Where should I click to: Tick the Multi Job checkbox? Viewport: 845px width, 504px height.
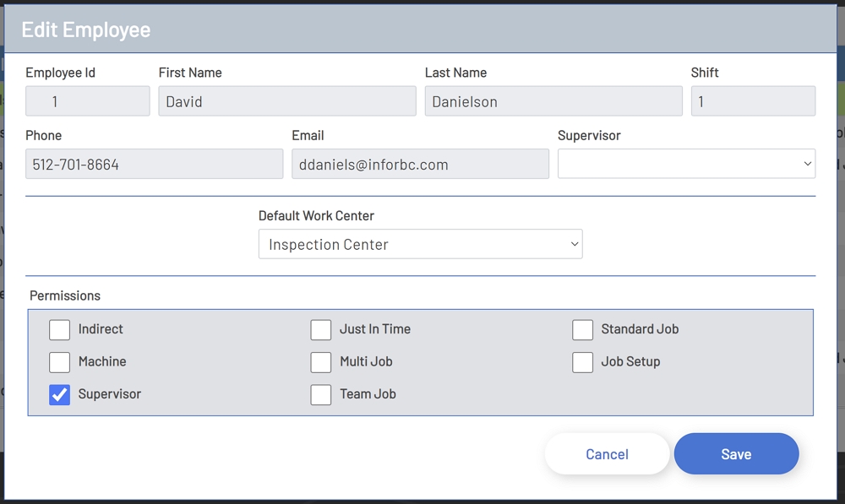pyautogui.click(x=321, y=362)
